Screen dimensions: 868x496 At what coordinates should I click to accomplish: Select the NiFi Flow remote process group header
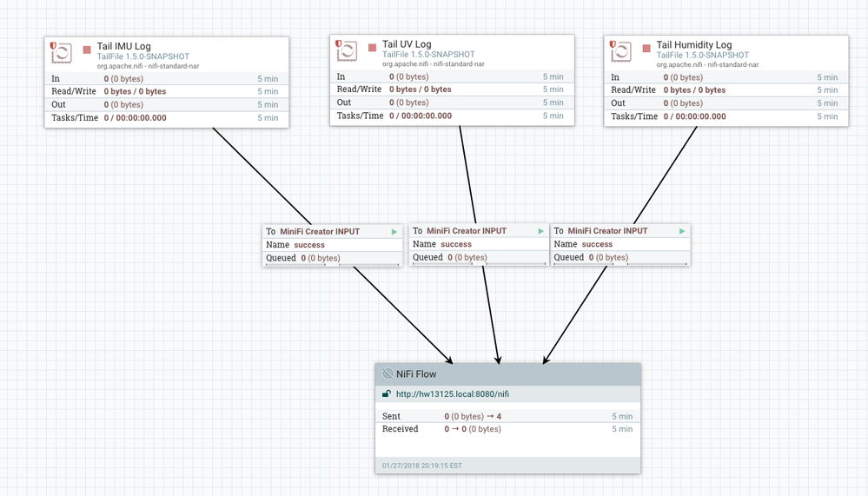tap(507, 374)
